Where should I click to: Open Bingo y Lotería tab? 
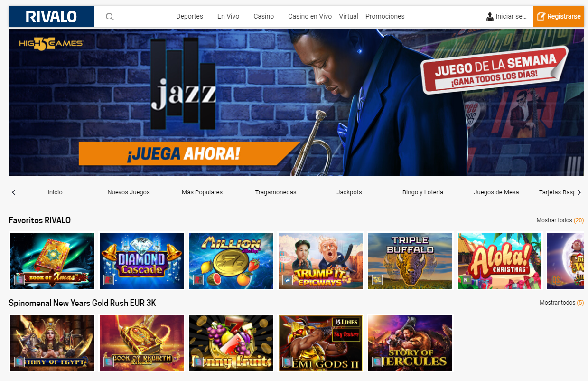(x=423, y=192)
